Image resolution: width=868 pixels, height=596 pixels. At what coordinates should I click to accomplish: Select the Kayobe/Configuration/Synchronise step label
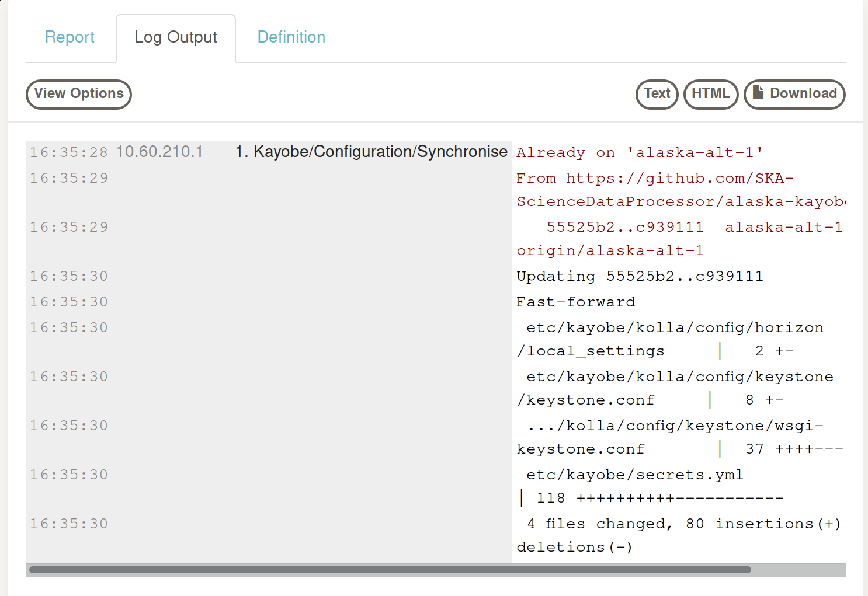[371, 152]
